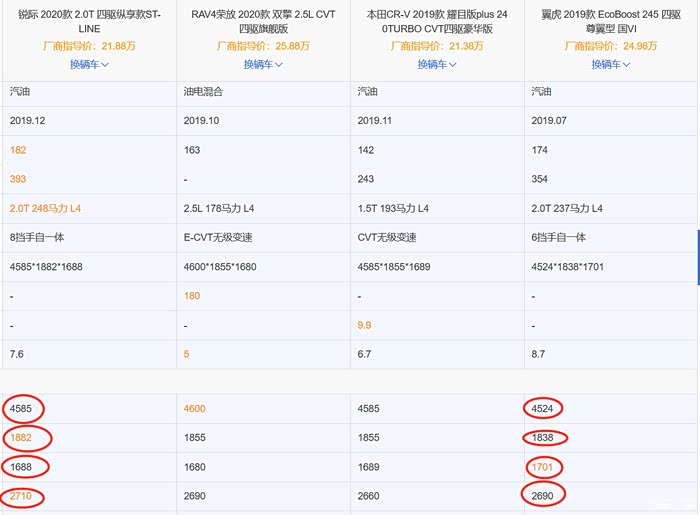
Task: Click the torque value 243
Action: (x=366, y=179)
